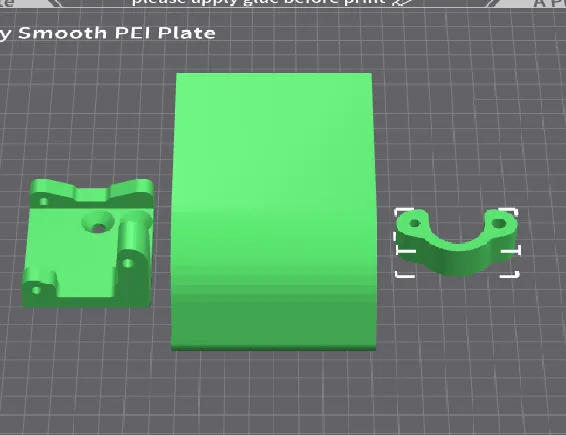
Task: Click bottom-right selection corner marker around clamp
Action: (x=510, y=274)
